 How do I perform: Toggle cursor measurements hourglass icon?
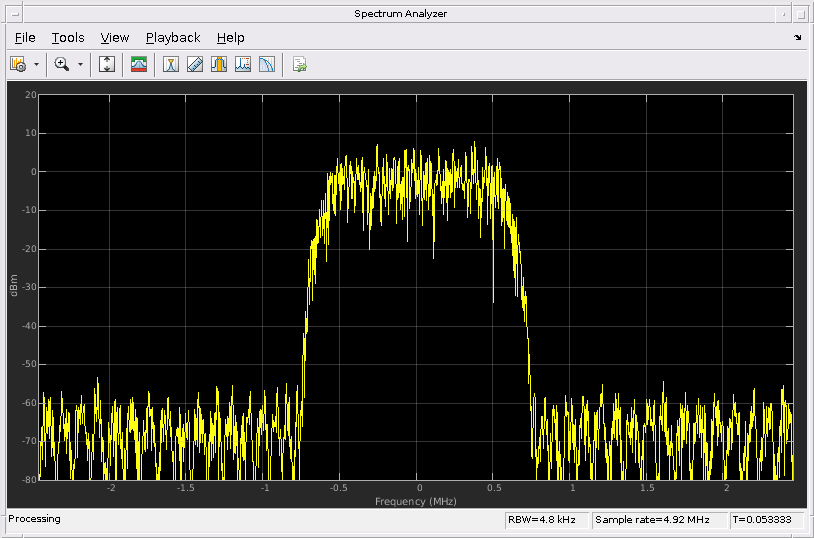[171, 65]
